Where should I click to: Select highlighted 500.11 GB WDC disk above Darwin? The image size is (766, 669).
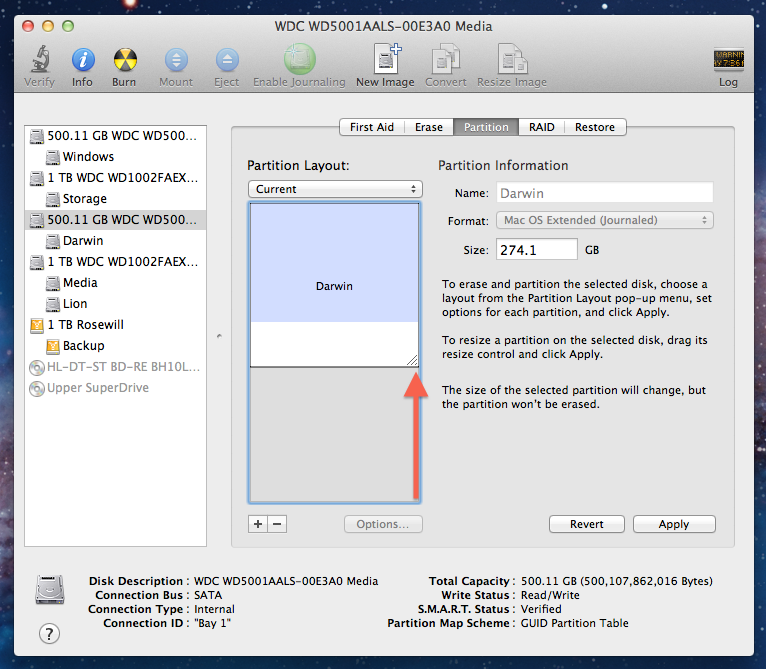point(115,220)
